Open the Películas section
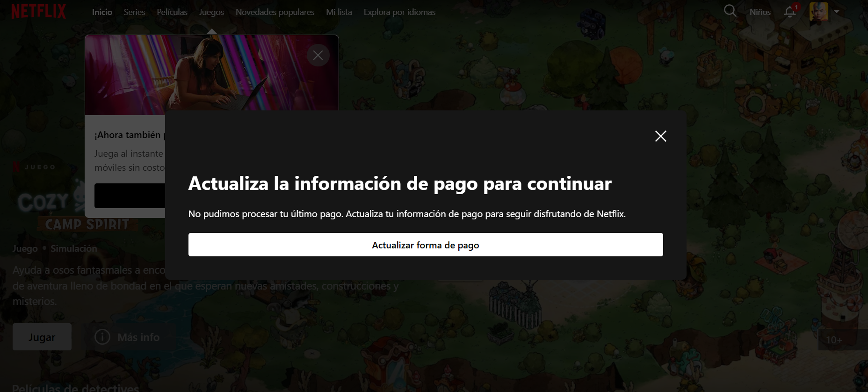Image resolution: width=868 pixels, height=392 pixels. [172, 12]
